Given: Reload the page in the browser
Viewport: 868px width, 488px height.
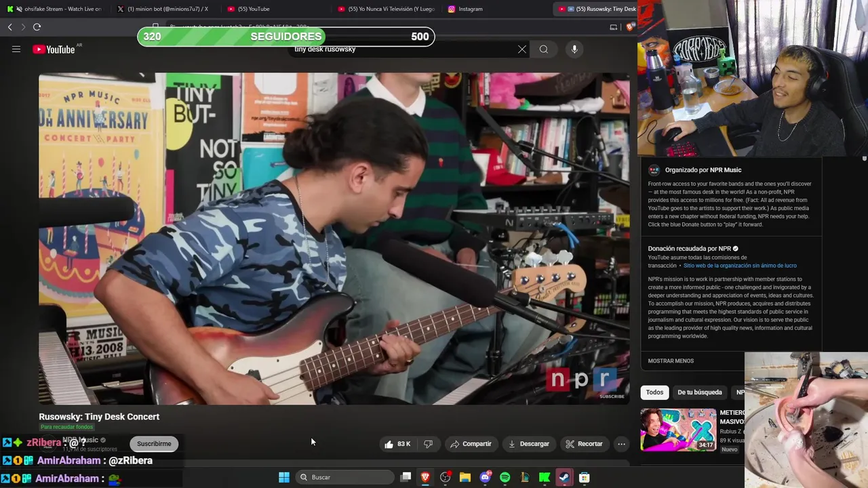Looking at the screenshot, I should [x=37, y=27].
